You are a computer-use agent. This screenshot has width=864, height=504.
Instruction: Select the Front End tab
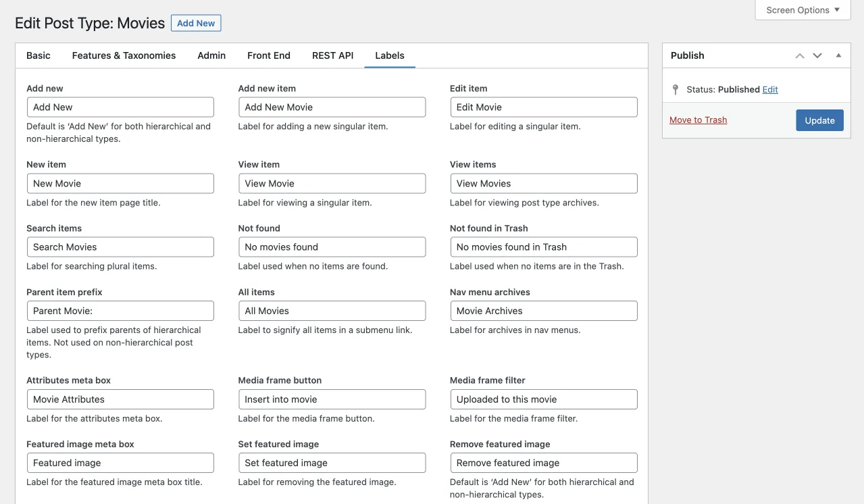[x=269, y=55]
